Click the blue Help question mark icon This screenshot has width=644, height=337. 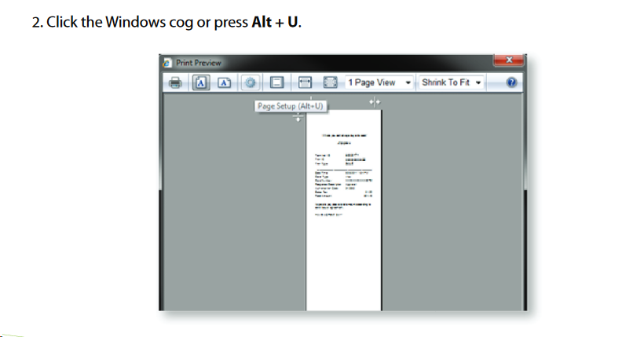pyautogui.click(x=511, y=82)
